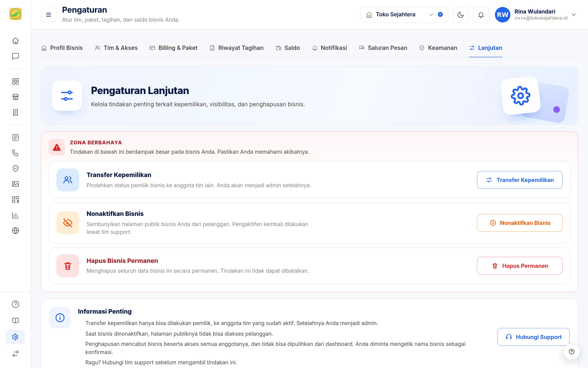The image size is (588, 368).
Task: Open the home icon in sidebar
Action: 15,41
